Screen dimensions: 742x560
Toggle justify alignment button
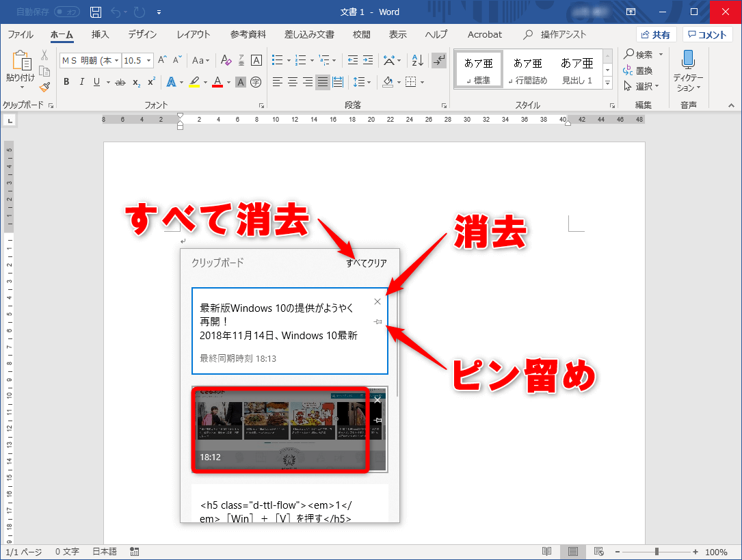(323, 82)
